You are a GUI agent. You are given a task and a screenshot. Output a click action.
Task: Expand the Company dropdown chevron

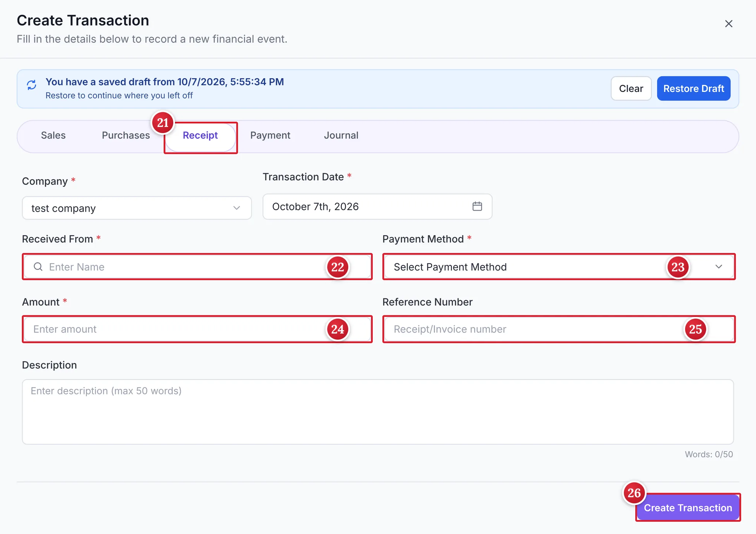pyautogui.click(x=237, y=208)
